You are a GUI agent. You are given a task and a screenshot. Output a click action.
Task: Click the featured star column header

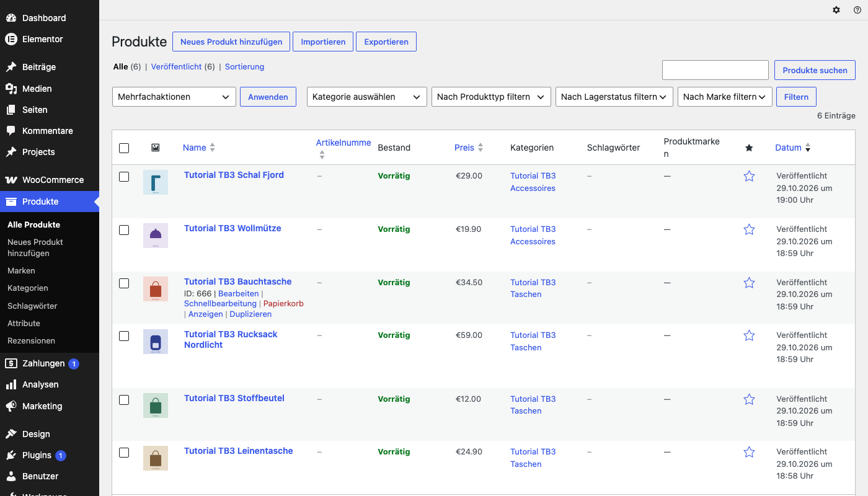[x=749, y=148]
